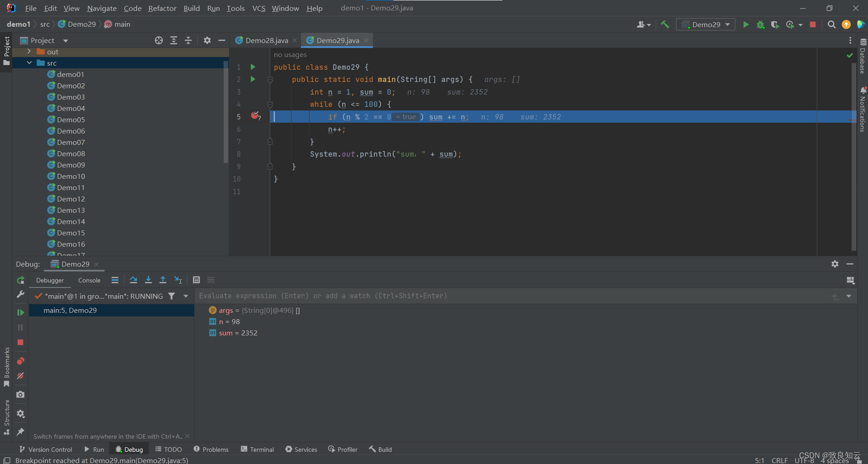The height and width of the screenshot is (464, 868).
Task: Click the threads list icon beside Console
Action: click(115, 280)
